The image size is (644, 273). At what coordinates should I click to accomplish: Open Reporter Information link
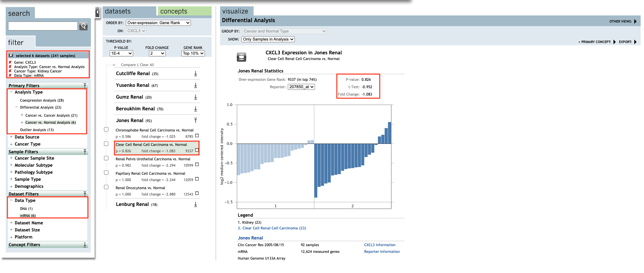(382, 252)
